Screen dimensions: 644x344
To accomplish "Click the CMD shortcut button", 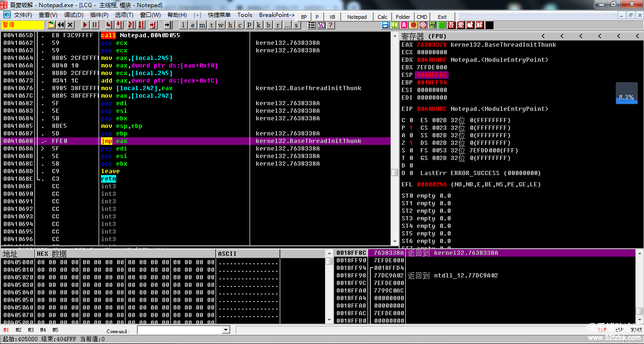I will [x=422, y=17].
